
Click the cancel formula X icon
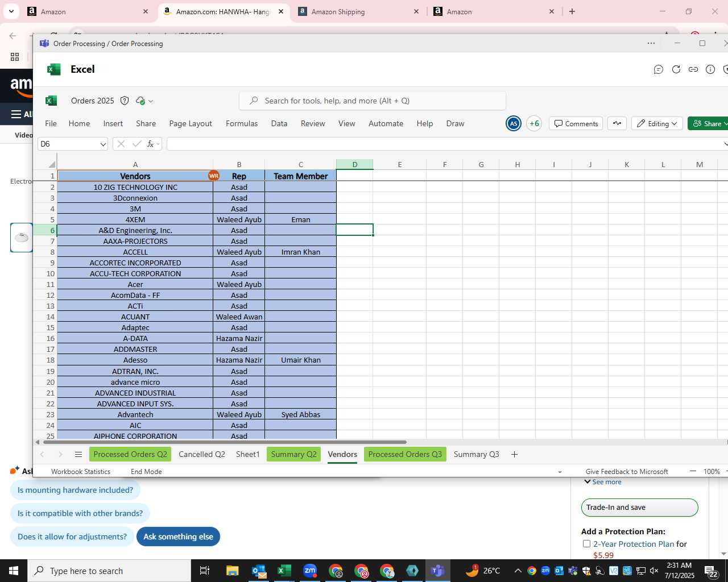[121, 144]
